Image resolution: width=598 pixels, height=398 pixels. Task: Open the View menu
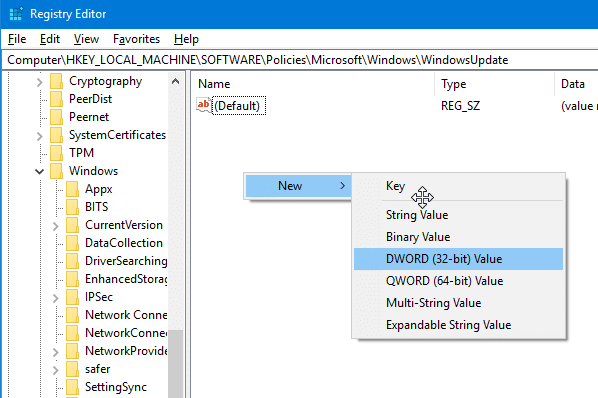pyautogui.click(x=86, y=39)
